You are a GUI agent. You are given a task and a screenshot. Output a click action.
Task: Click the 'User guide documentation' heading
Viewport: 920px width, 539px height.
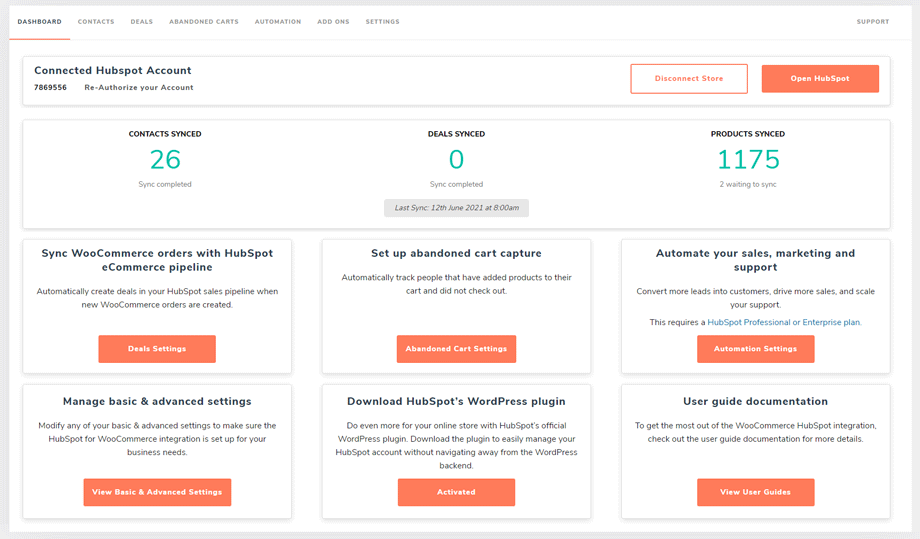(x=755, y=401)
